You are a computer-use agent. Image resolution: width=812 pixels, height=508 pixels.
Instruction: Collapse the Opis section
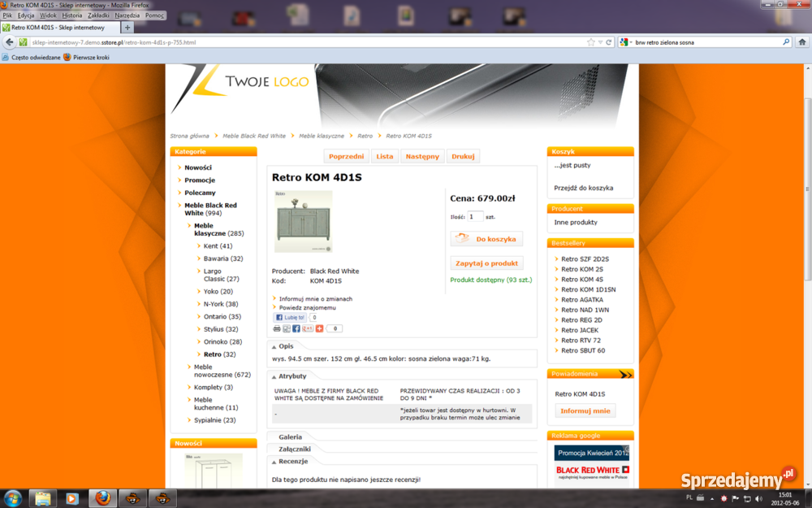(x=286, y=346)
